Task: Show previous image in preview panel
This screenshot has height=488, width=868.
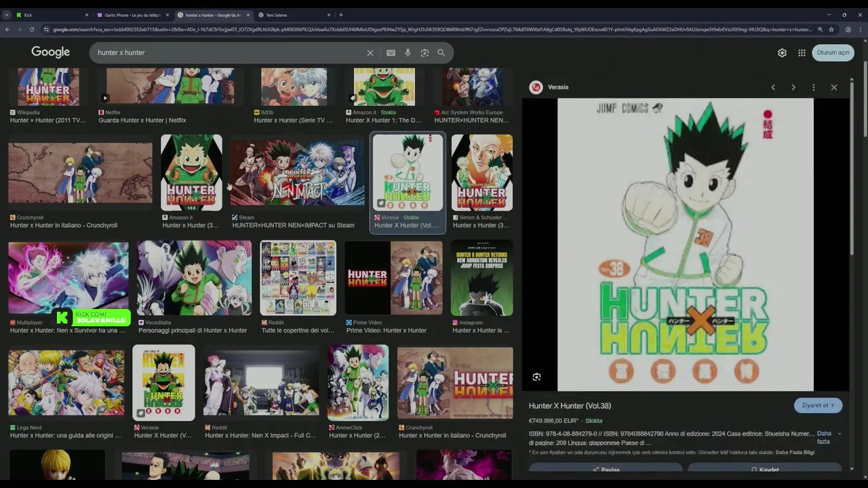Action: pos(773,87)
